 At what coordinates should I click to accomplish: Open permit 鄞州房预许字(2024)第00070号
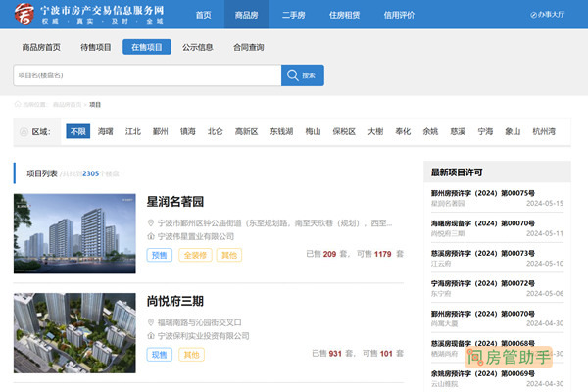[x=482, y=314]
